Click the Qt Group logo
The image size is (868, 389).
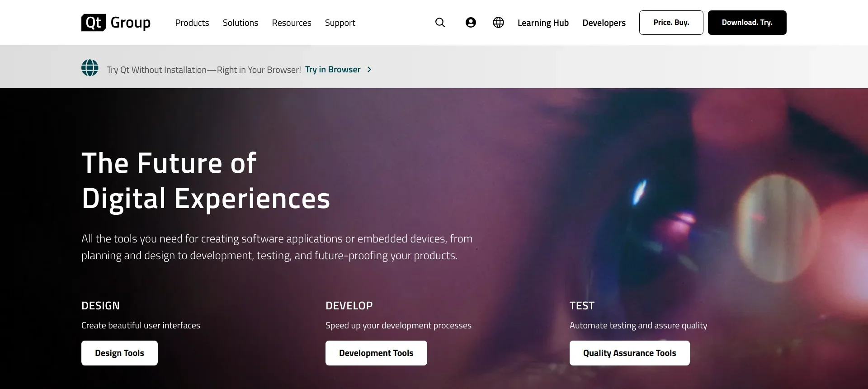[116, 23]
